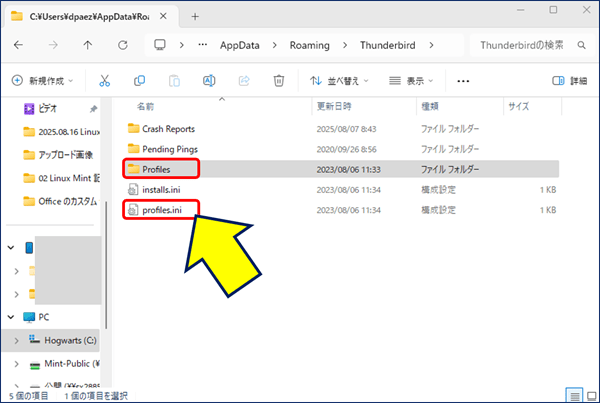Screen dimensions: 600x403
Task: Collapse the PC tree node
Action: coord(11,317)
